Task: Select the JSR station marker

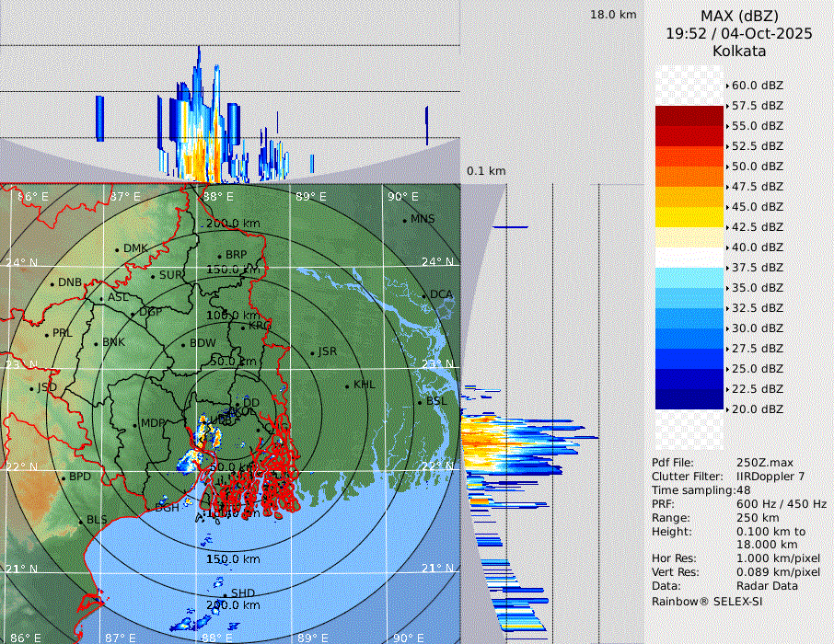Action: coord(310,352)
